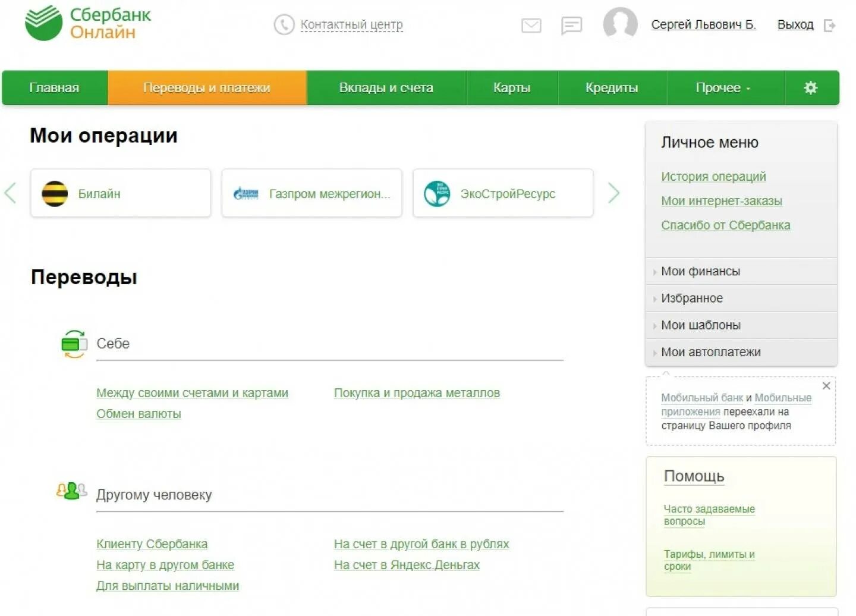This screenshot has width=856, height=616.
Task: Click the card transfer icon beside Себе
Action: click(74, 344)
